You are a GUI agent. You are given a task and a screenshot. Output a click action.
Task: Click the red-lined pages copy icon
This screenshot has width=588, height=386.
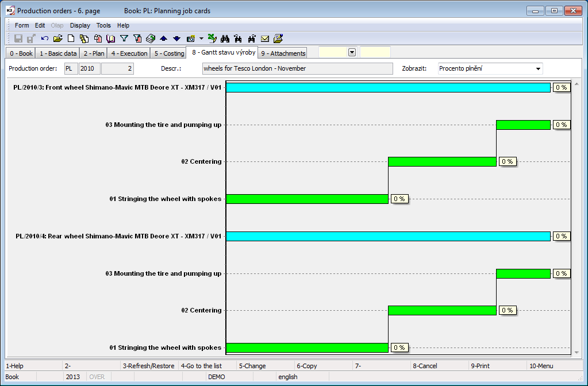click(x=98, y=38)
